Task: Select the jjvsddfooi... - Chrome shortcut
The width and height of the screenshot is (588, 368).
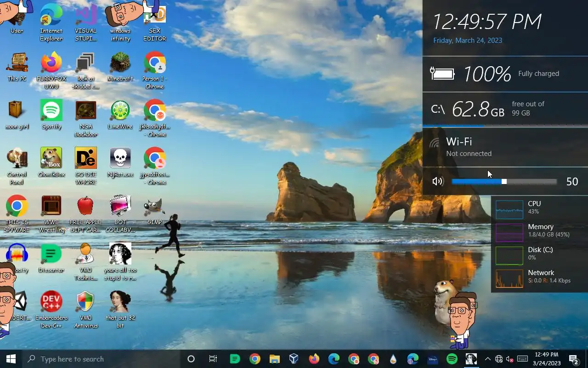Action: coord(155,166)
